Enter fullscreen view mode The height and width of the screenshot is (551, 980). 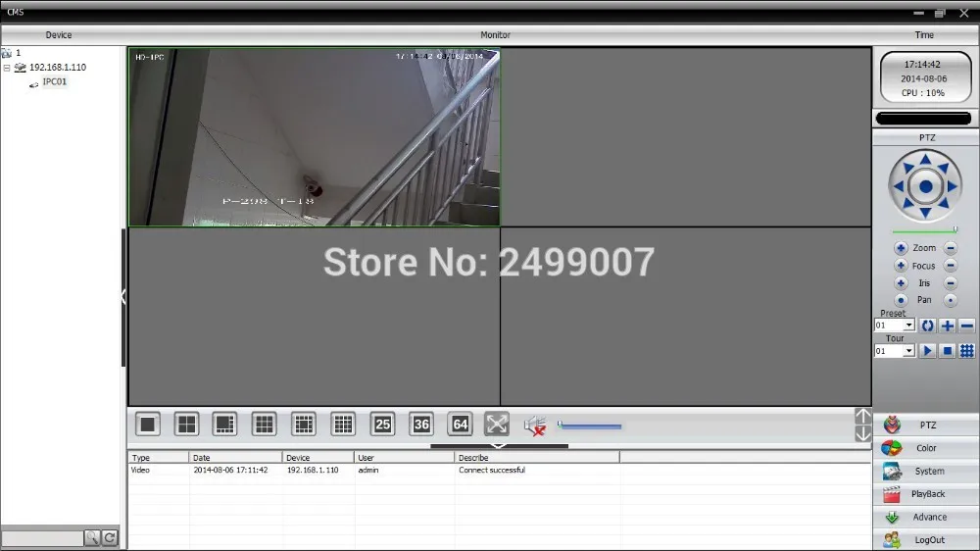point(497,425)
